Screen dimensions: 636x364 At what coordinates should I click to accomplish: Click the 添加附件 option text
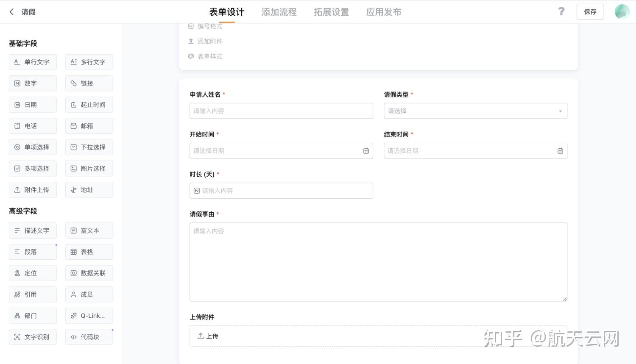(210, 42)
